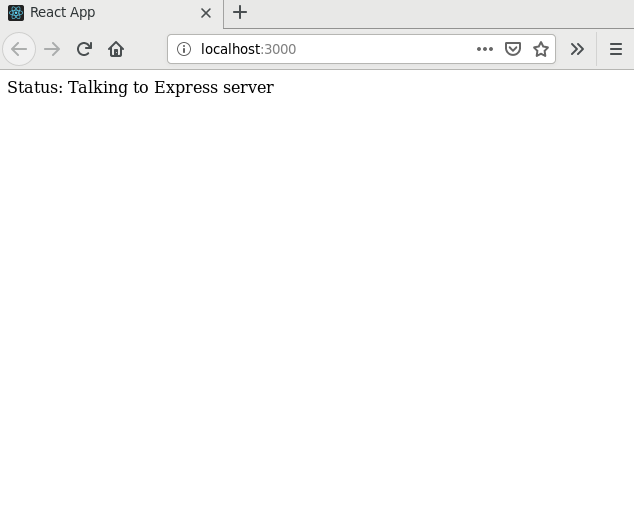This screenshot has height=528, width=634.
Task: Click the 'Status: Talking to Express server' text
Action: pos(140,87)
